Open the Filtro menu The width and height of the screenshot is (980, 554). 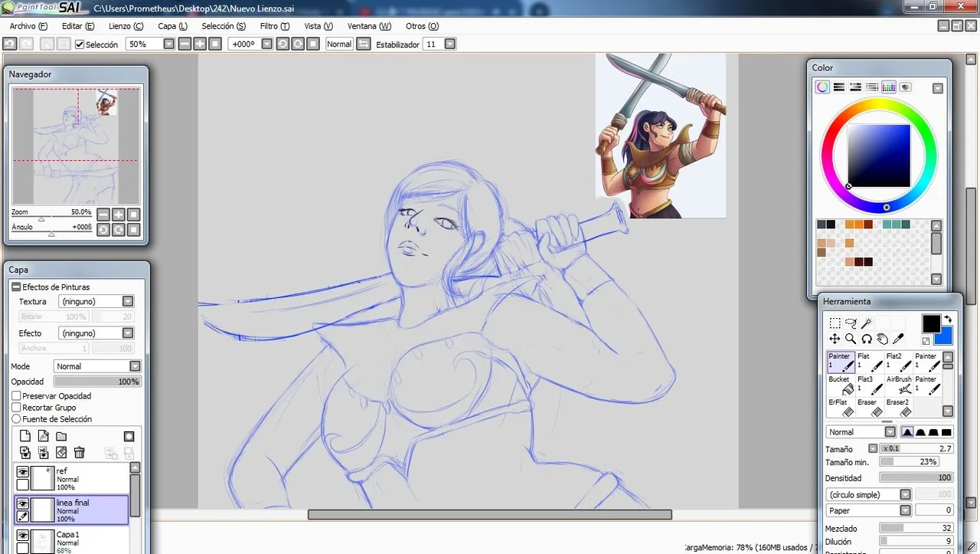click(x=274, y=26)
